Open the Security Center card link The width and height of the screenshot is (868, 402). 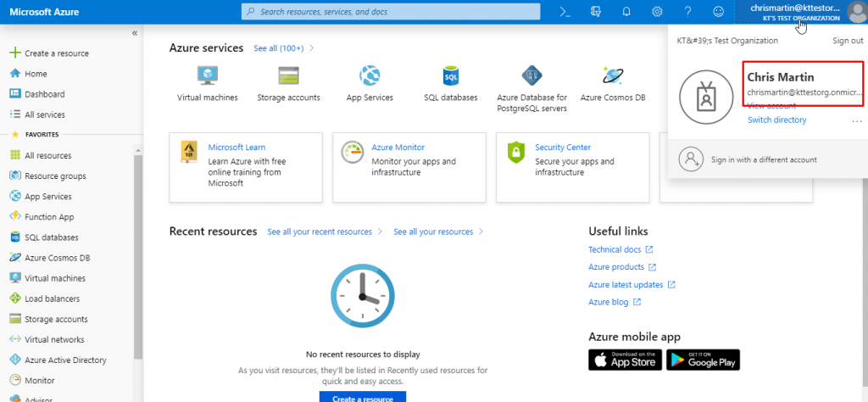click(x=563, y=148)
